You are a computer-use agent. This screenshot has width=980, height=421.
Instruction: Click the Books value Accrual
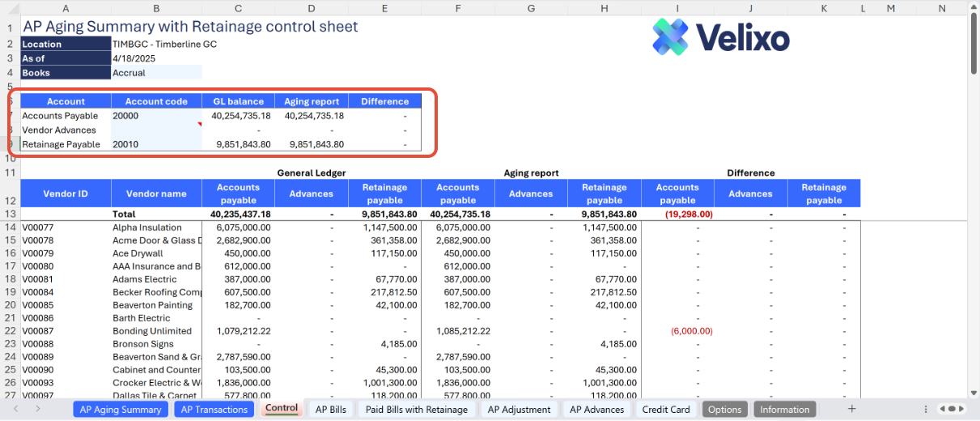pos(129,73)
